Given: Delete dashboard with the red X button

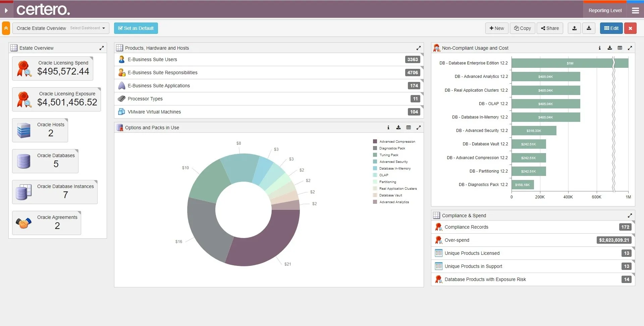Looking at the screenshot, I should [630, 28].
